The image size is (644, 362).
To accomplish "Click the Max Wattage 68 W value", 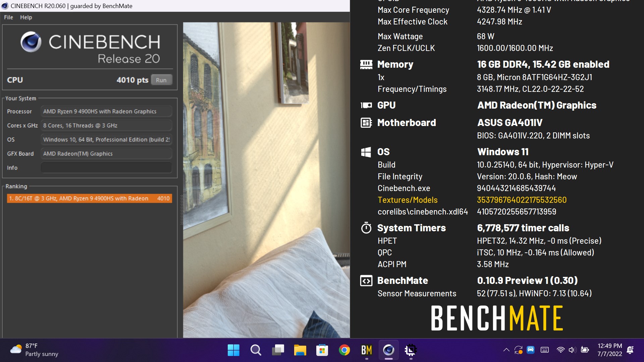I will pos(486,36).
